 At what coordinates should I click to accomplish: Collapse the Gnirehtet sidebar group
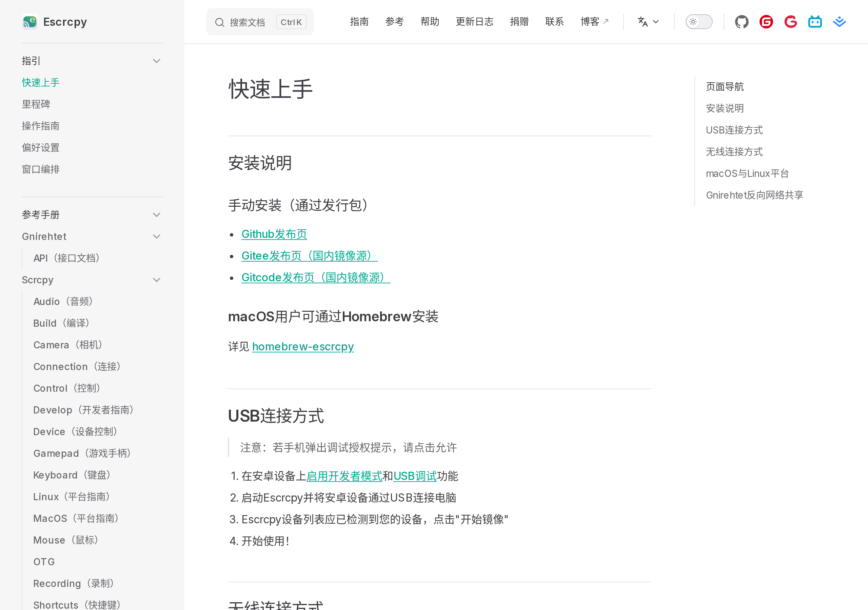(157, 237)
